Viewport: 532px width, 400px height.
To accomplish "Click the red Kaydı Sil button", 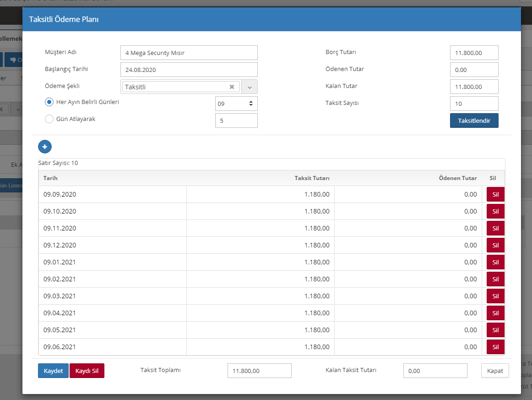I will click(87, 371).
